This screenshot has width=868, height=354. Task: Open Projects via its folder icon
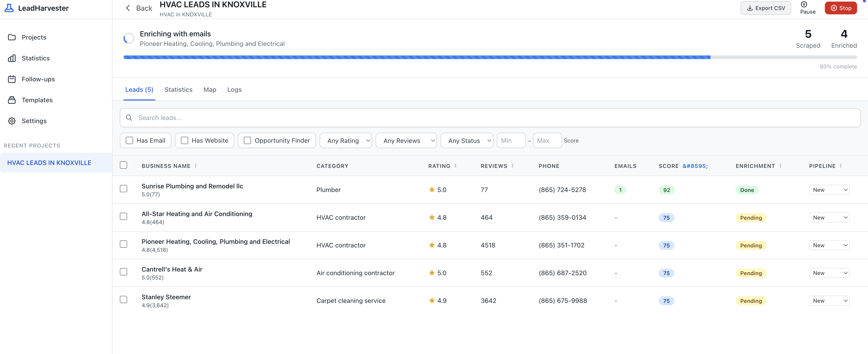12,37
